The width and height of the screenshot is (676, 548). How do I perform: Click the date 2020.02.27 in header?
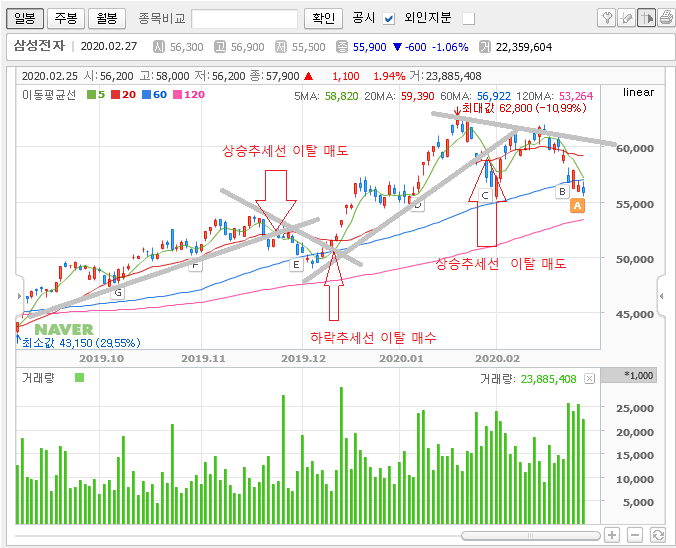(x=109, y=46)
